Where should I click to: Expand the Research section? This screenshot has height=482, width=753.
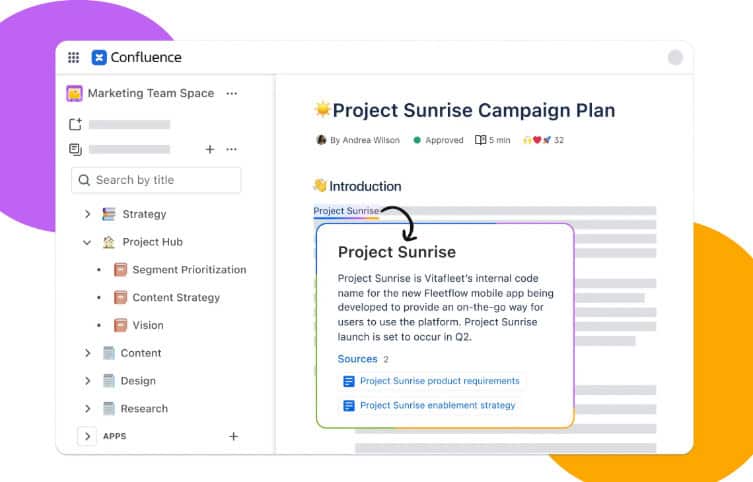point(87,408)
